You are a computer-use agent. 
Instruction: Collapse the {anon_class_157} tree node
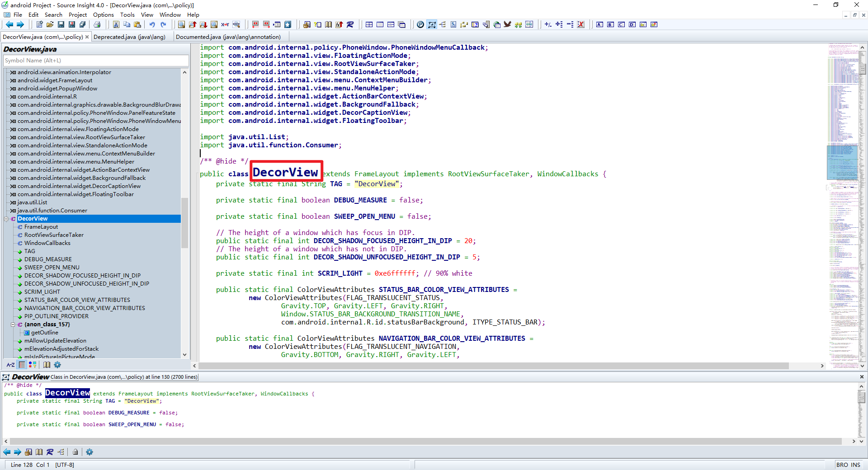(x=13, y=324)
